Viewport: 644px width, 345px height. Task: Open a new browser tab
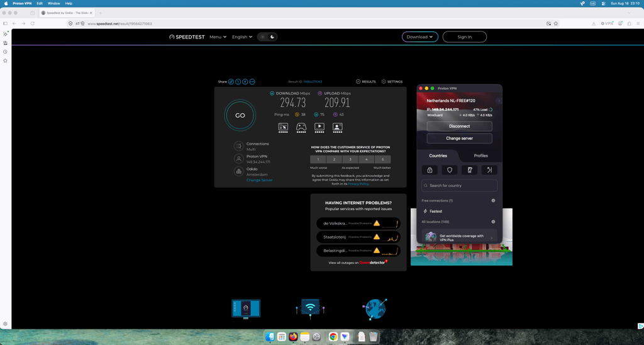click(100, 13)
